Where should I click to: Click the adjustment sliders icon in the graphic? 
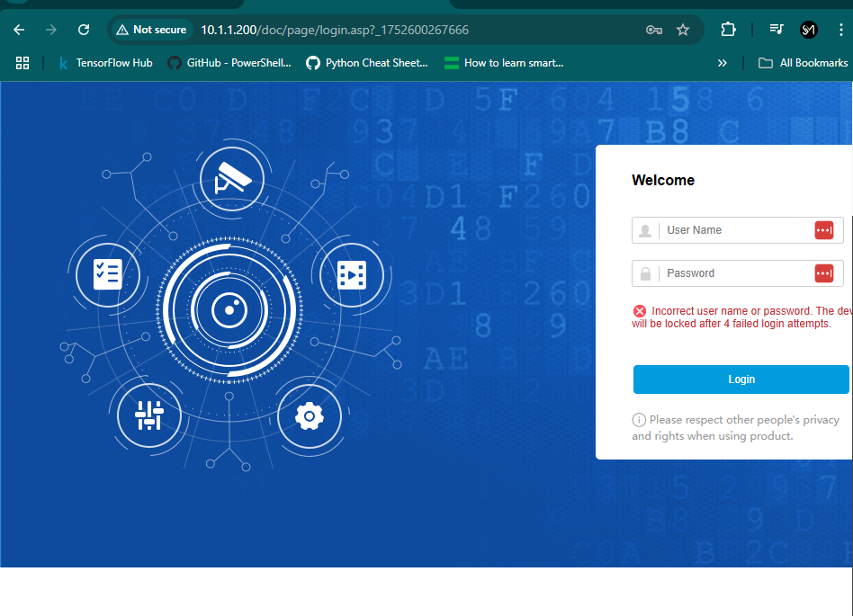click(149, 415)
